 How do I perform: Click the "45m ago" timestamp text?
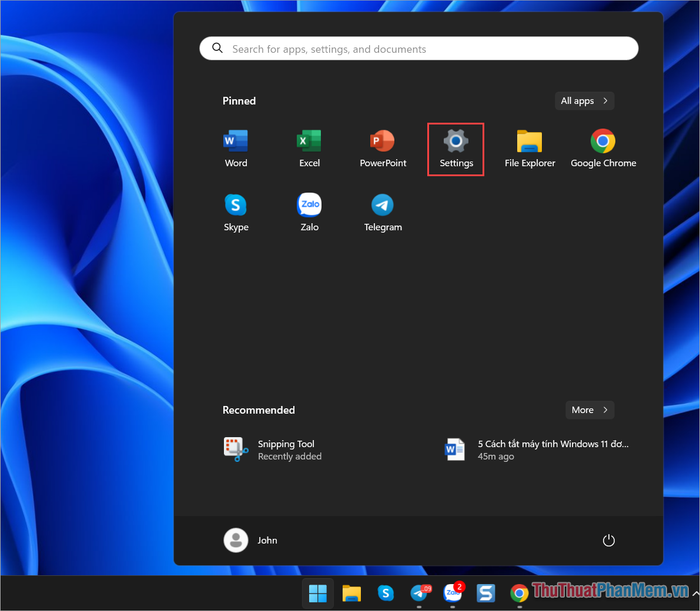click(496, 457)
